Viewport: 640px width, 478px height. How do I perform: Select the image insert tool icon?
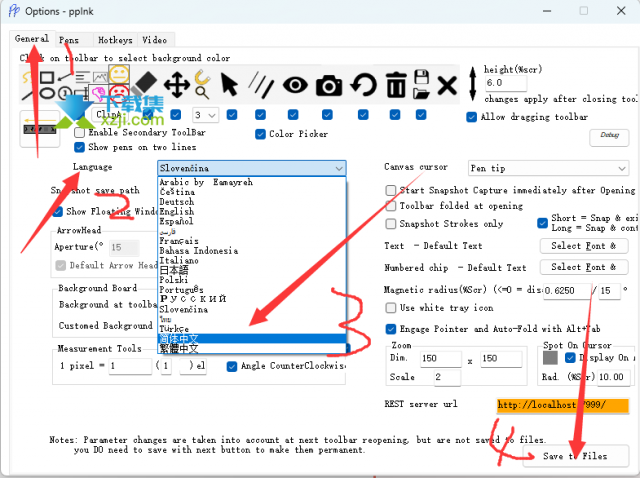pos(100,77)
